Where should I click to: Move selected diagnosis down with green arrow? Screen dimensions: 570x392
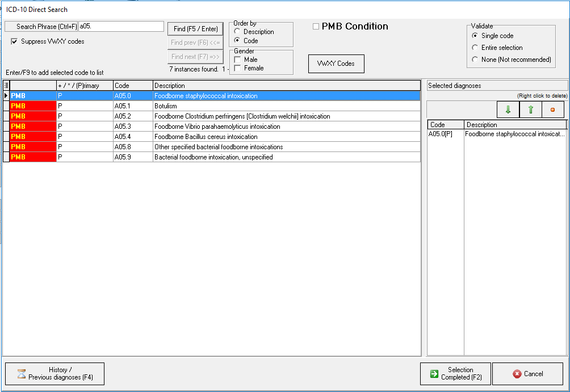click(x=508, y=109)
